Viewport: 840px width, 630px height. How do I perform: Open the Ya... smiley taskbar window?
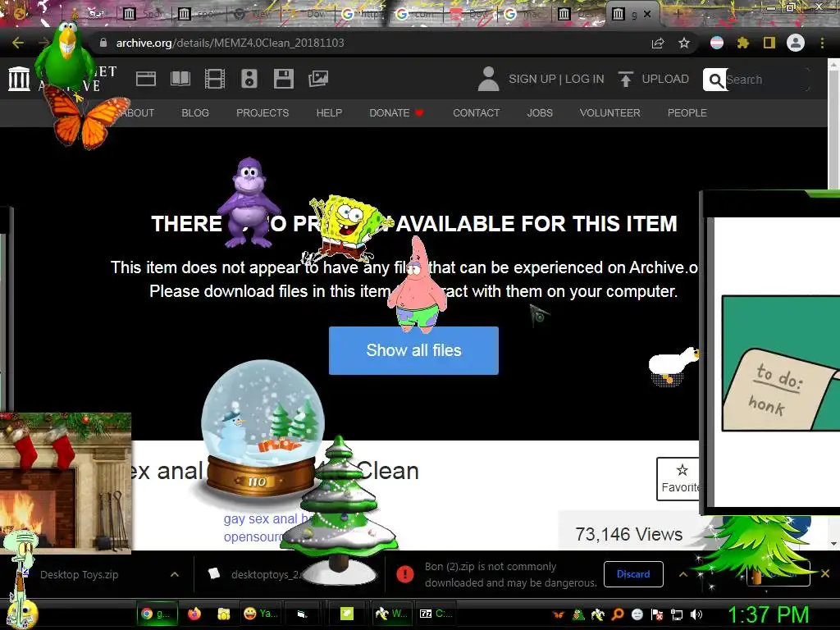[x=260, y=614]
